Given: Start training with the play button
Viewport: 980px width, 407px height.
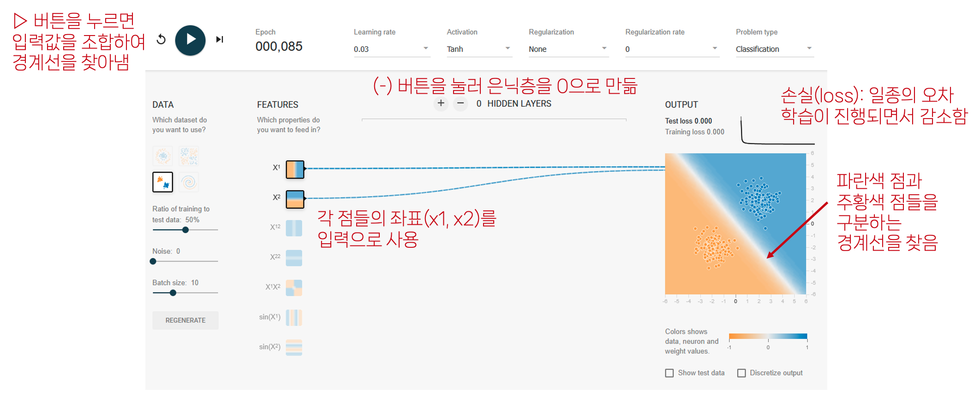Looking at the screenshot, I should click(x=190, y=40).
